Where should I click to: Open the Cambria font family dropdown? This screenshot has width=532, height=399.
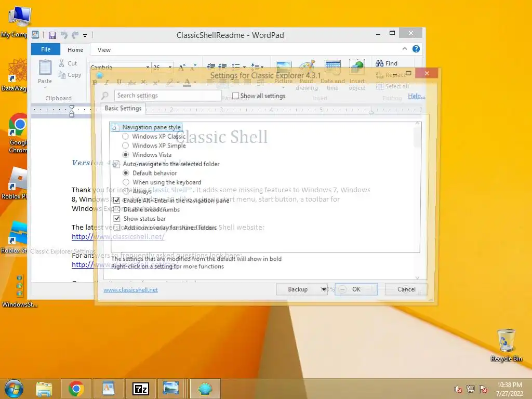tap(148, 67)
